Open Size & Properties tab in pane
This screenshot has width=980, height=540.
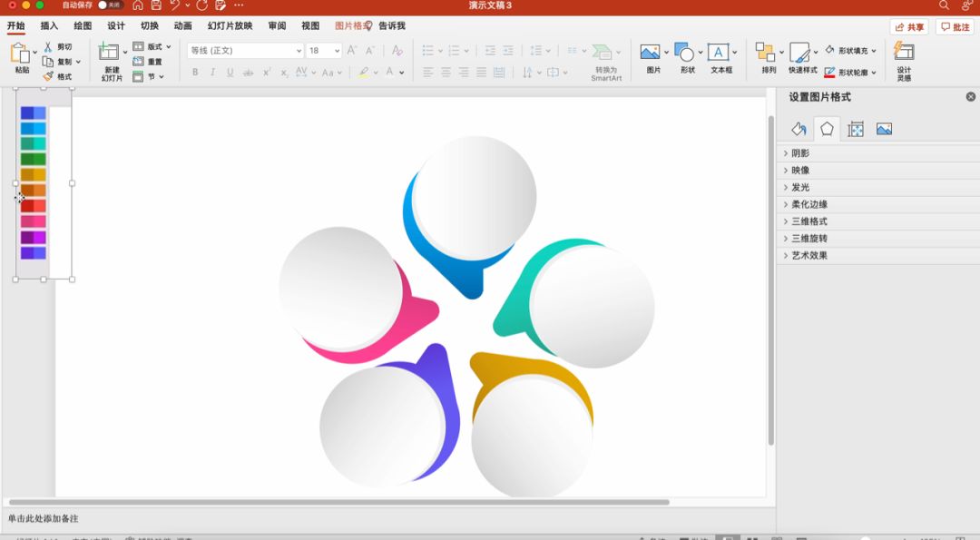(856, 130)
